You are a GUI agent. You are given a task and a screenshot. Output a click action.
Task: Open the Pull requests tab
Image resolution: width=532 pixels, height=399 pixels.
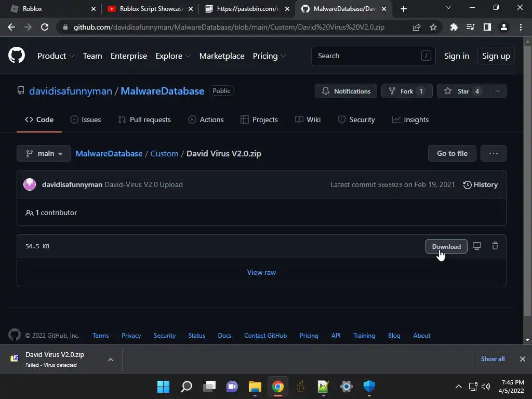click(x=144, y=119)
